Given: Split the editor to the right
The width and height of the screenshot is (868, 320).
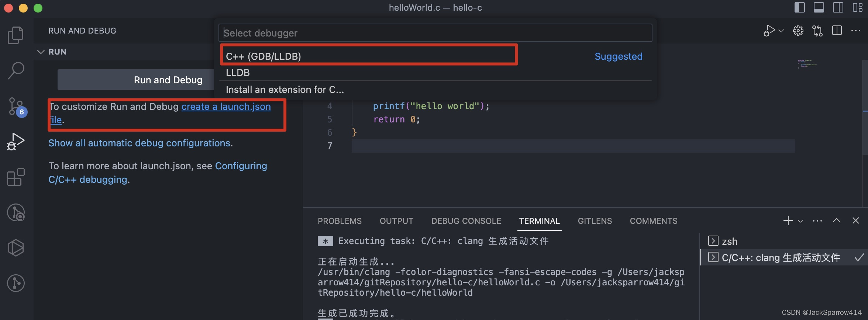Looking at the screenshot, I should pos(837,31).
